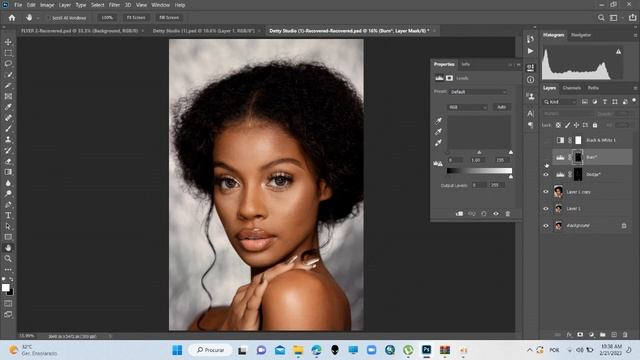Select the Move tool

8,42
